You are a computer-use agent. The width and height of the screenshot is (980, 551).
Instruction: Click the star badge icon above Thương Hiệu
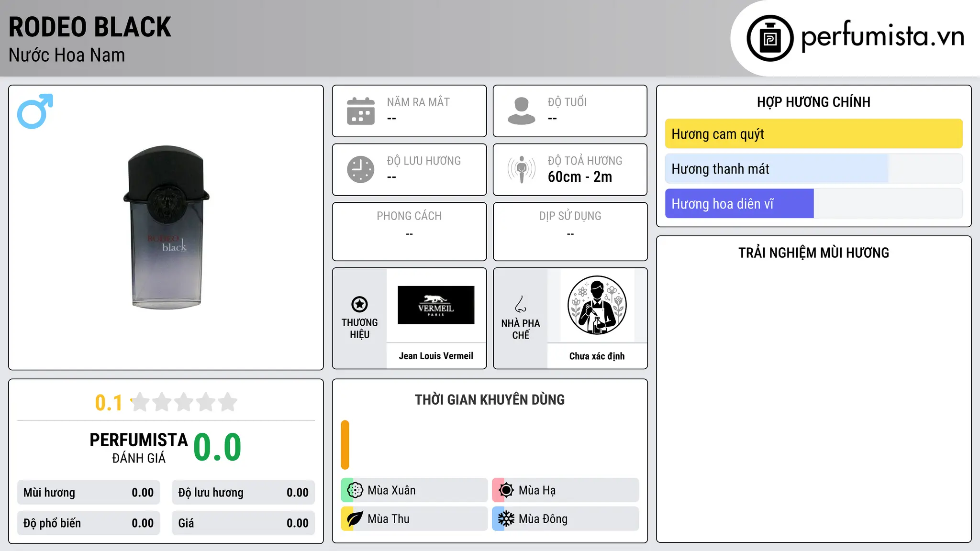tap(359, 304)
